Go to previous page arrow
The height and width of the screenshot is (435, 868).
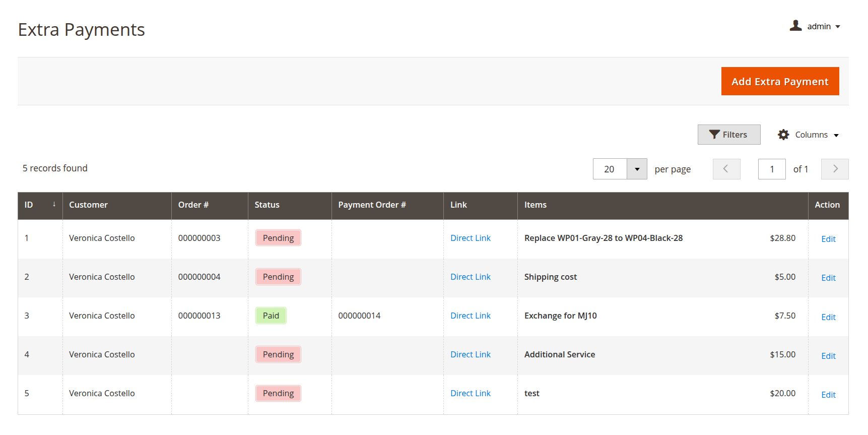coord(726,169)
